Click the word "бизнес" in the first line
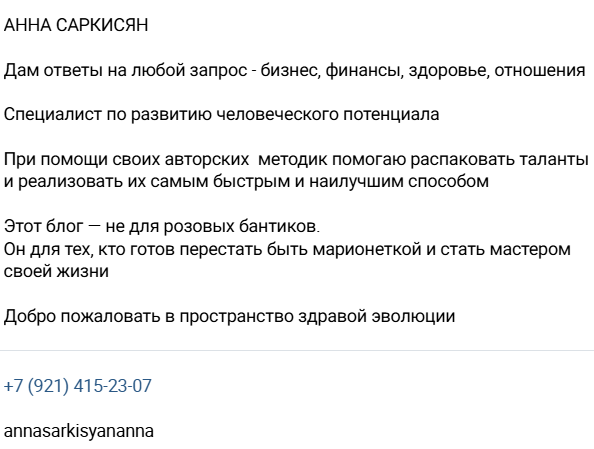Screen dimensions: 594x449 [291, 70]
